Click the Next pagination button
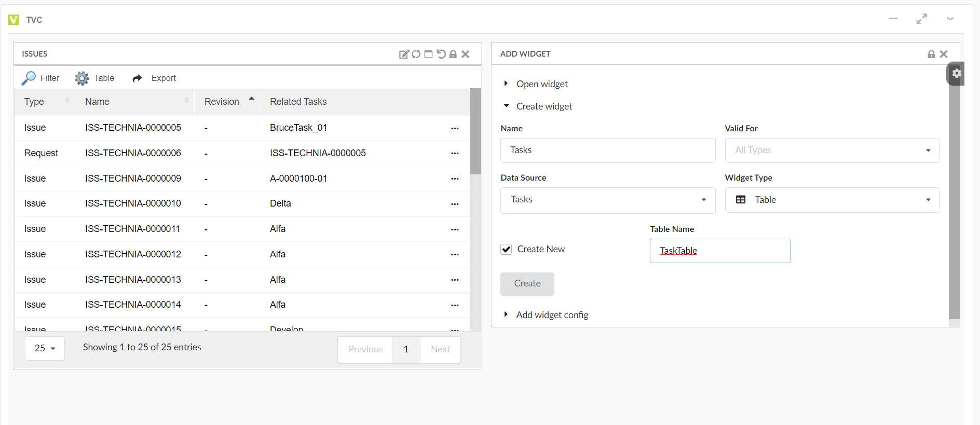 (440, 349)
